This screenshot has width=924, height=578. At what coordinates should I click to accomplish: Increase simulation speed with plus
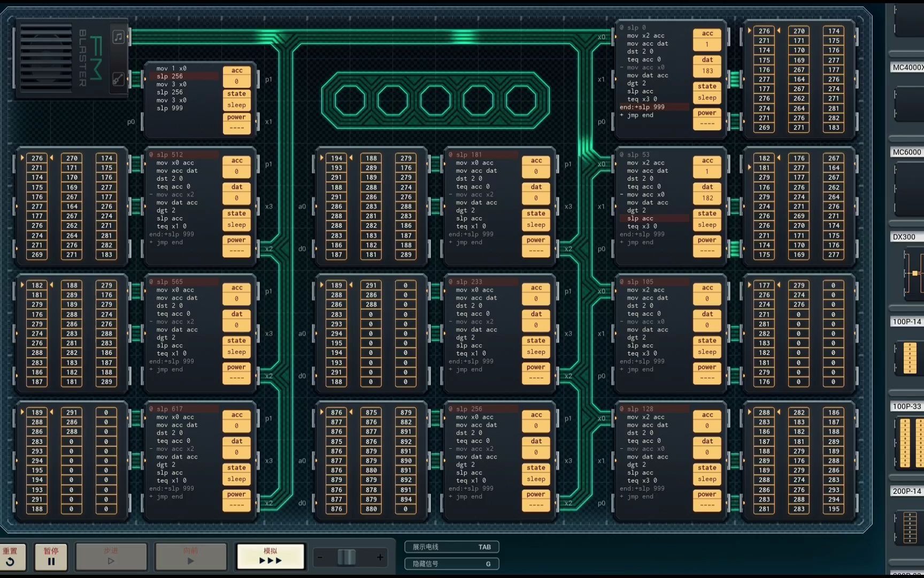(380, 558)
